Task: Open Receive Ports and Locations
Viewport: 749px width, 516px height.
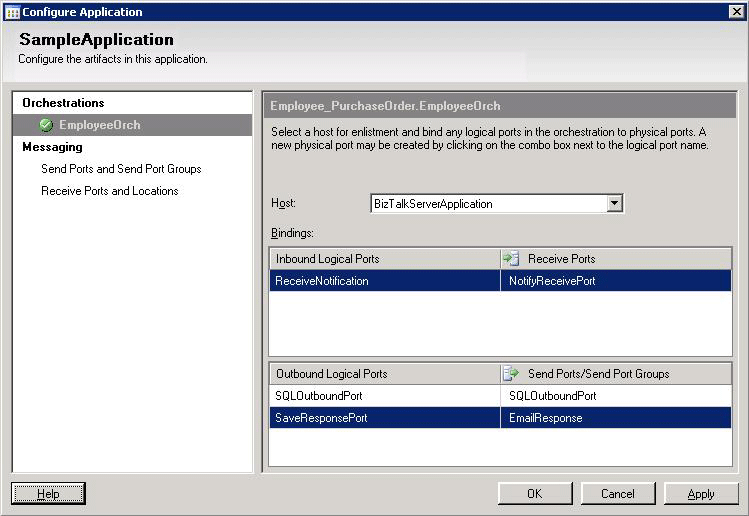Action: pyautogui.click(x=110, y=191)
